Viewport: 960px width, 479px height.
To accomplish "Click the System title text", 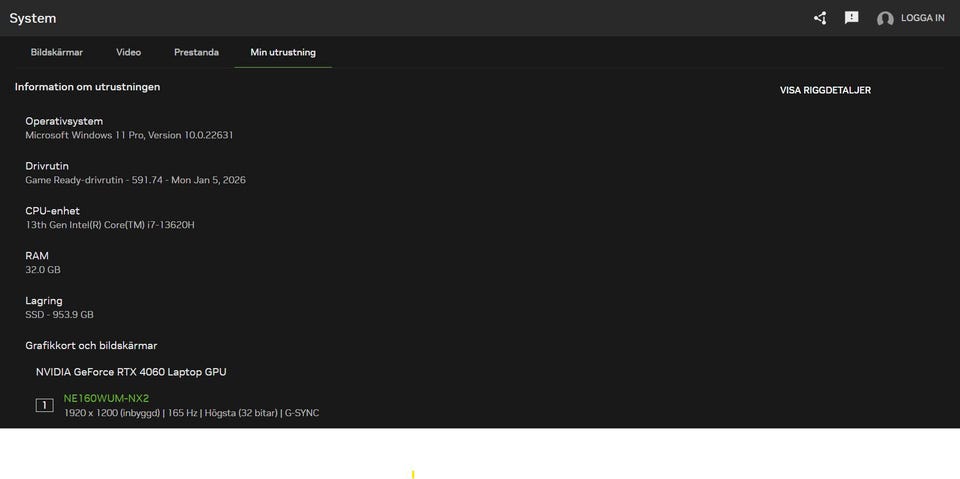I will pos(33,18).
